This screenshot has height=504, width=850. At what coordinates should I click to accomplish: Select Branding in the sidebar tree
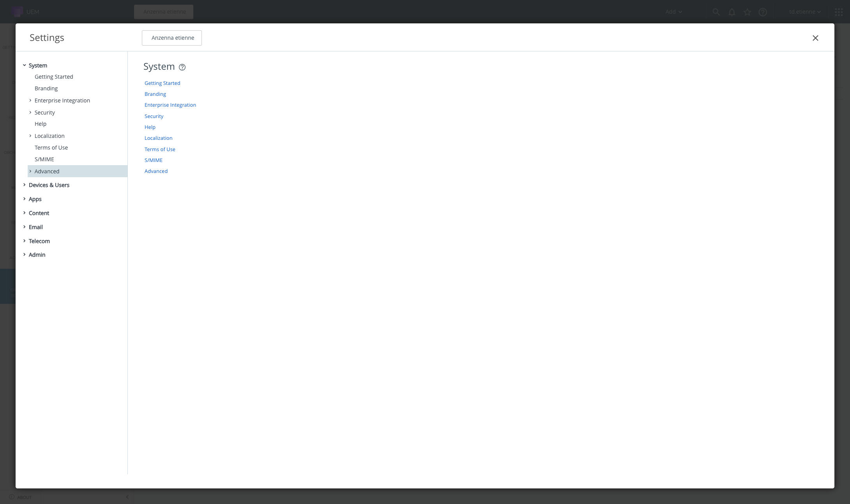[46, 88]
